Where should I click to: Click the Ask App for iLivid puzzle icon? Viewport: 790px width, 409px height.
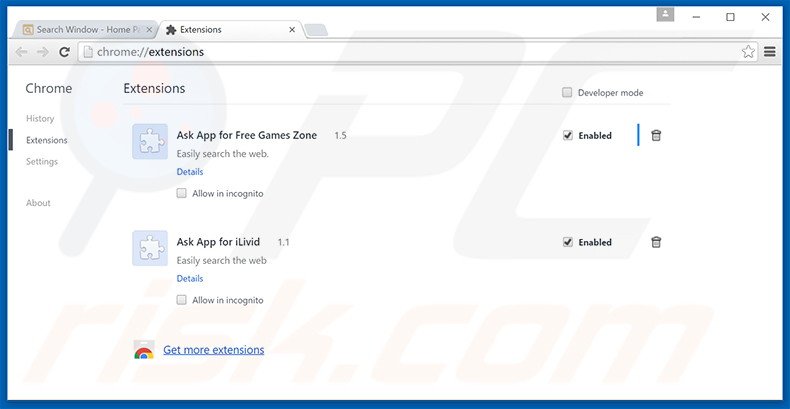[150, 248]
